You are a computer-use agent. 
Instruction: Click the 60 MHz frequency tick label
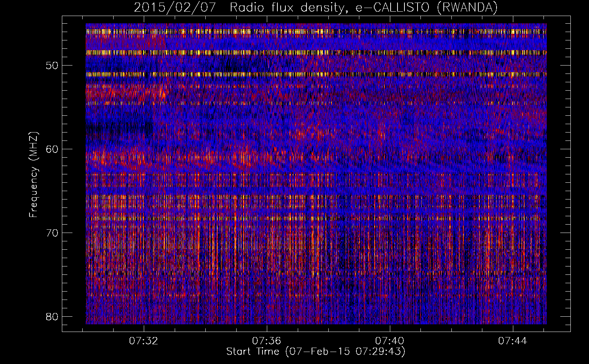coord(52,149)
